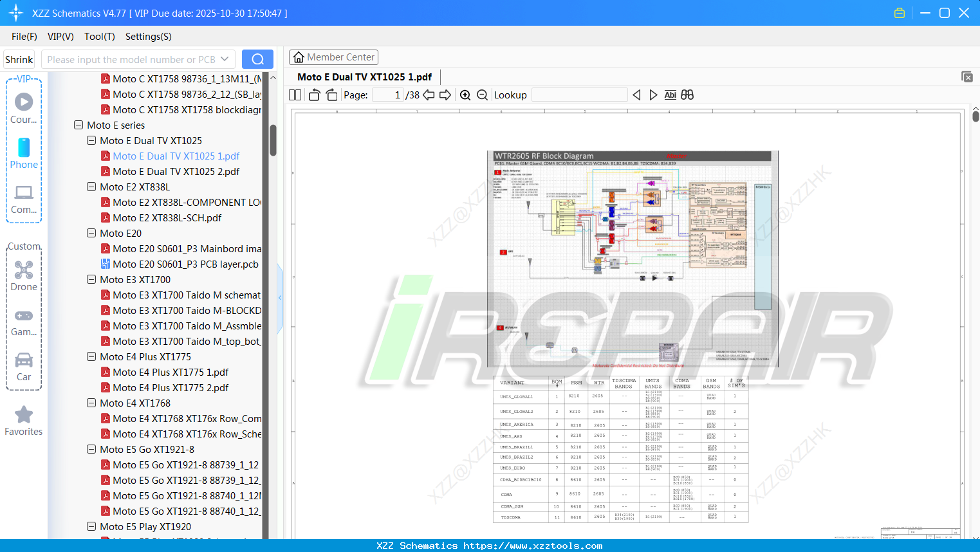Open the Car category in the sidebar
This screenshot has width=980, height=552.
[24, 367]
